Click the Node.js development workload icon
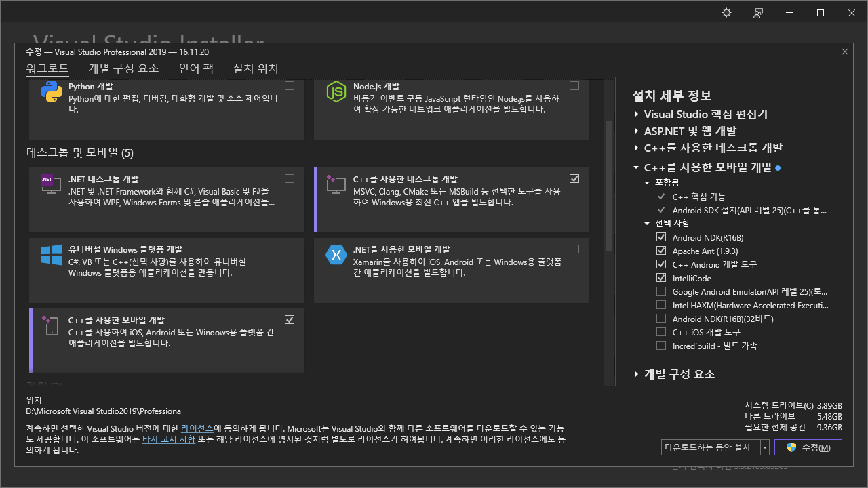The width and height of the screenshot is (868, 488). tap(336, 91)
